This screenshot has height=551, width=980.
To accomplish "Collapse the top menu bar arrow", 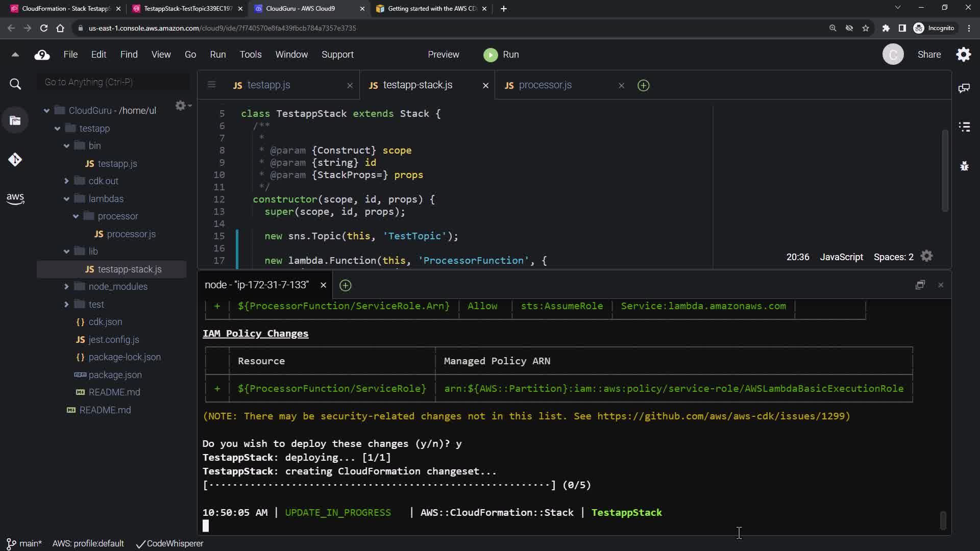I will [15, 55].
